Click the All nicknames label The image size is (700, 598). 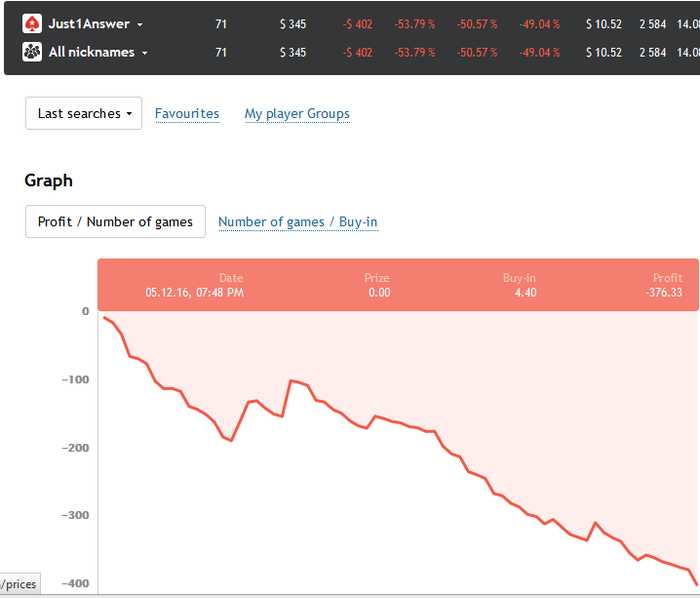click(91, 52)
